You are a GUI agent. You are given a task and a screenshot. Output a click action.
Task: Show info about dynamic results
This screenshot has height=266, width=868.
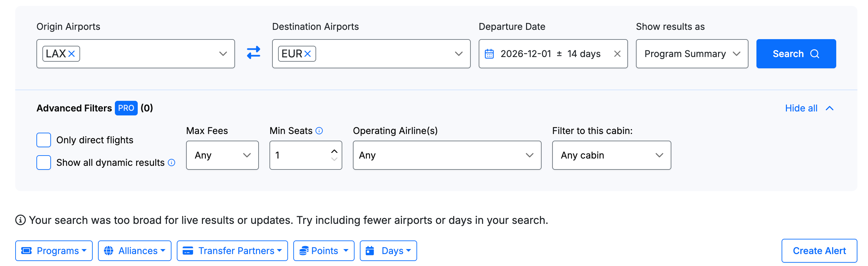coord(171,163)
